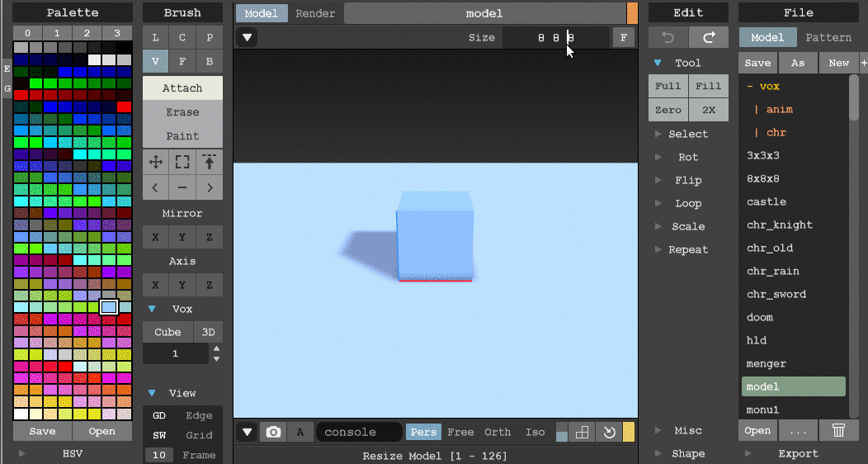Toggle Mirror Z

pyautogui.click(x=210, y=237)
